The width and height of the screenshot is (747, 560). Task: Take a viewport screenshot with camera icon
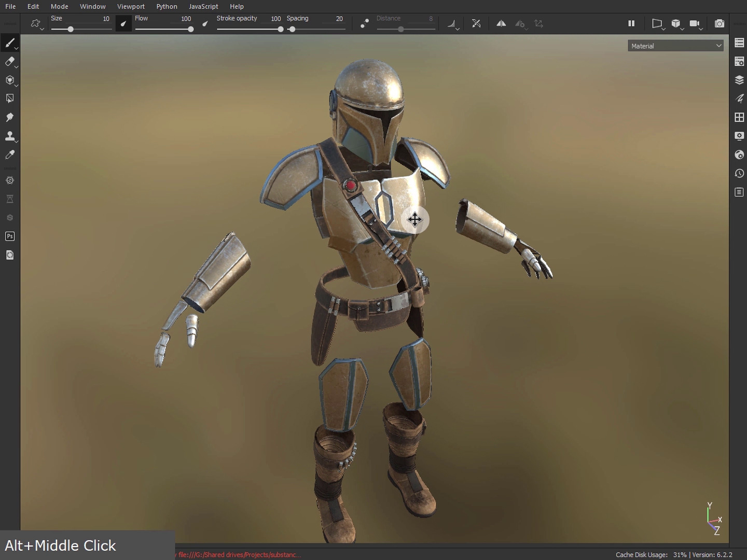(719, 24)
